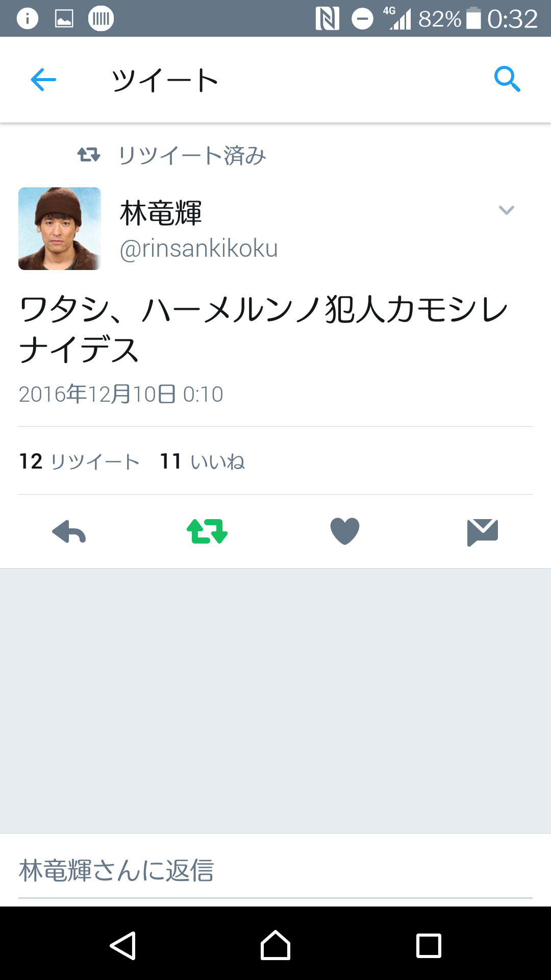Tap the image notification icon
551x980 pixels.
pyautogui.click(x=64, y=19)
